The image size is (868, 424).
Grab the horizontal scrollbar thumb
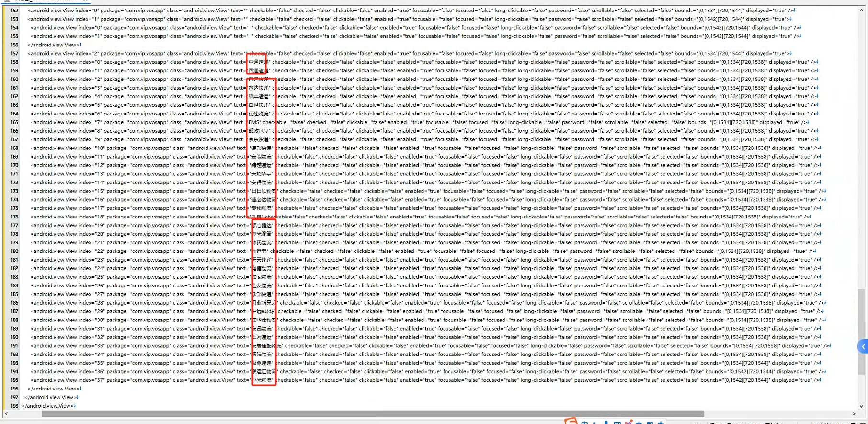373,414
